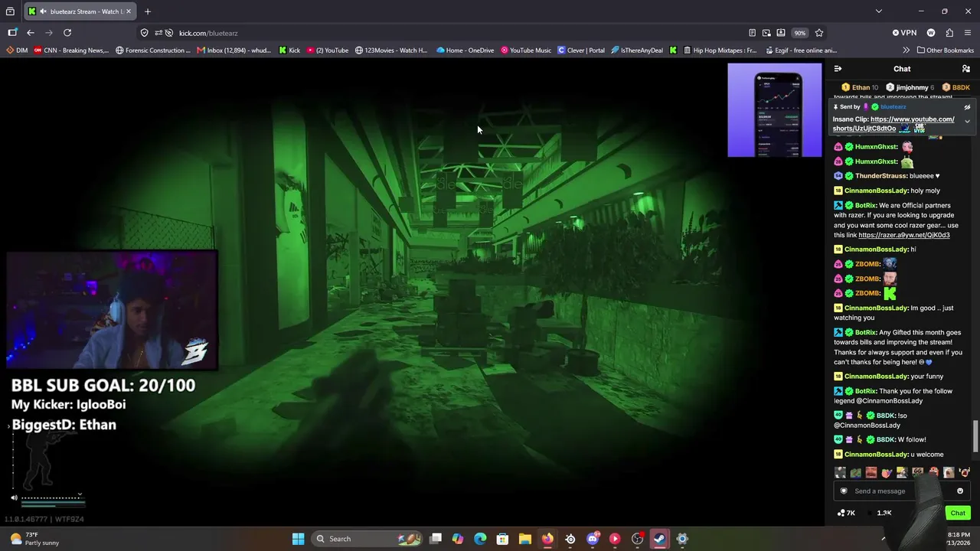Open the CNN - Breaking News bookmark

[x=71, y=51]
